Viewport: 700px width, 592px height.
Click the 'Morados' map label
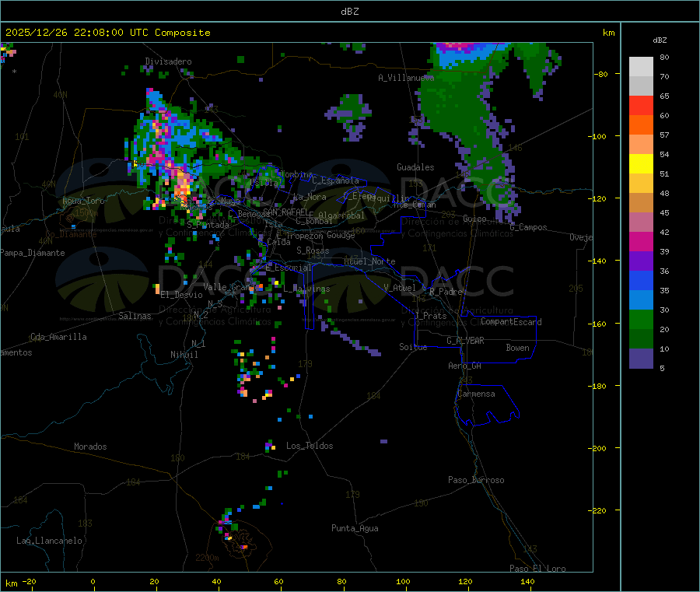[x=90, y=447]
